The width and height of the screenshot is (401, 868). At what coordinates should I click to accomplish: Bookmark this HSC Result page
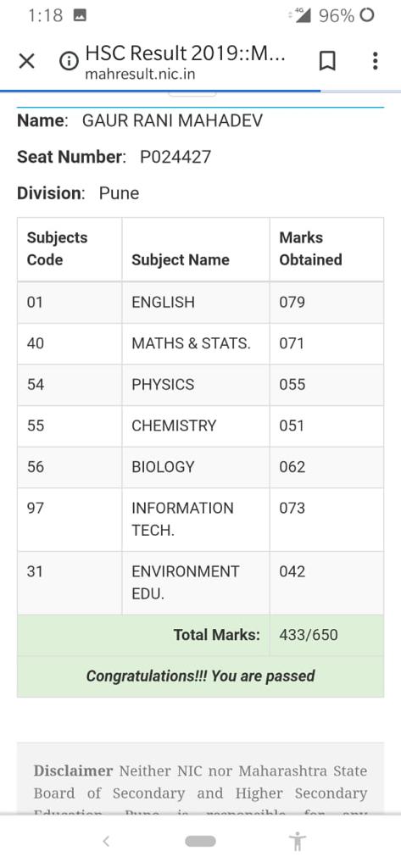click(x=327, y=61)
